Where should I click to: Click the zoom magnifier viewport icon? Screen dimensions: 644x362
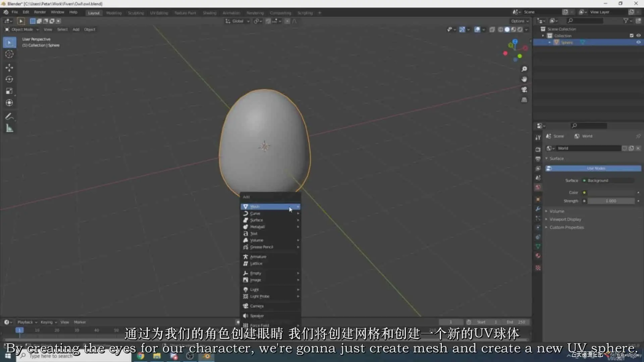tap(524, 69)
